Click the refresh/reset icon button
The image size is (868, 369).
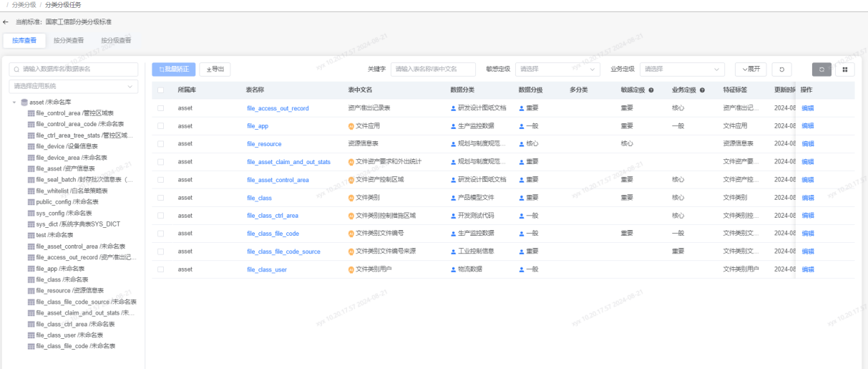coord(781,70)
